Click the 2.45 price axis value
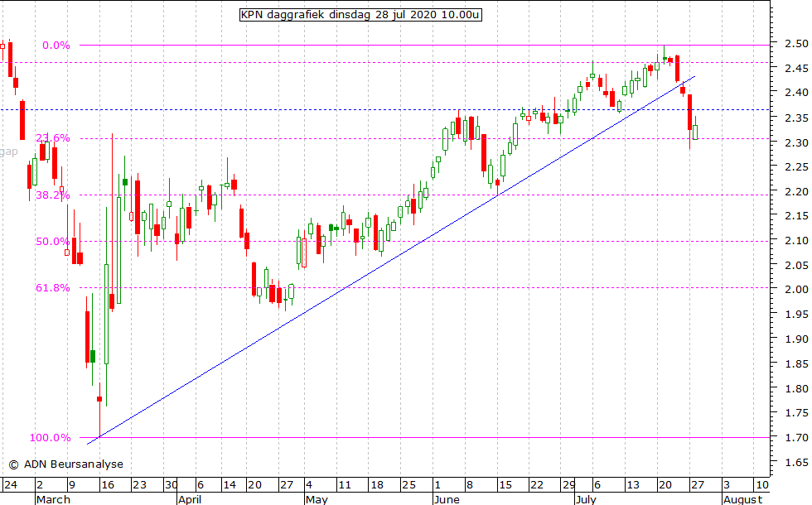This screenshot has width=812, height=505. click(796, 68)
